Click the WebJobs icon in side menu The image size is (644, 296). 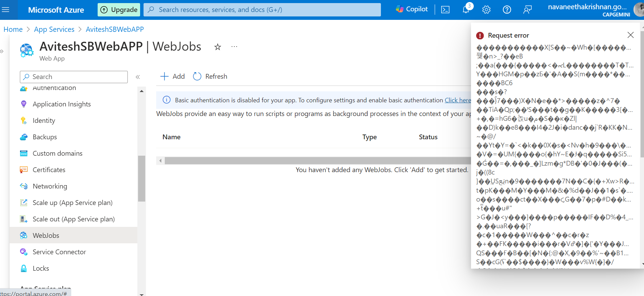tap(24, 235)
